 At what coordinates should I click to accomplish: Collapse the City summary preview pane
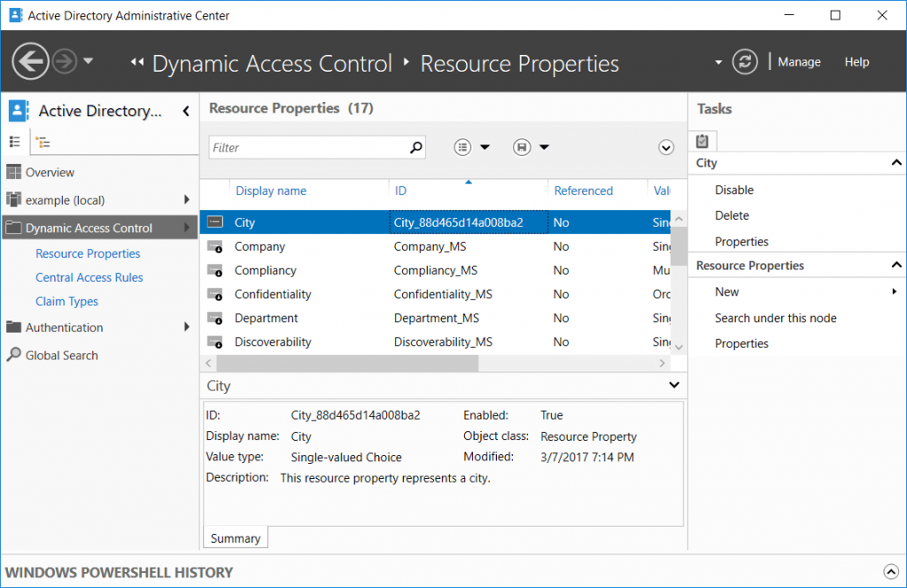674,385
